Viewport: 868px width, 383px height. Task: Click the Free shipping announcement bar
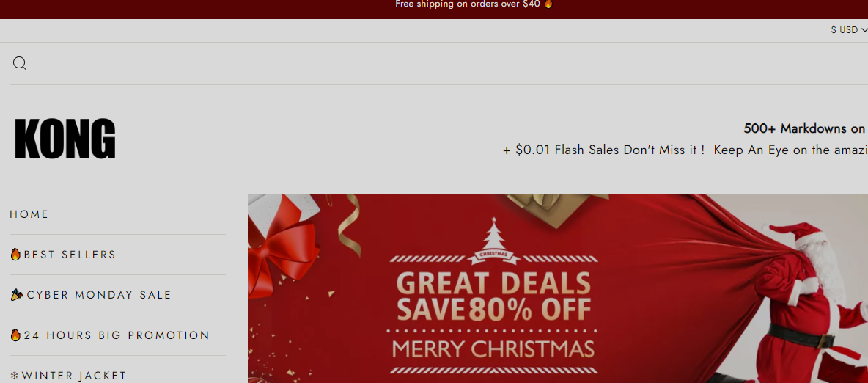(434, 10)
